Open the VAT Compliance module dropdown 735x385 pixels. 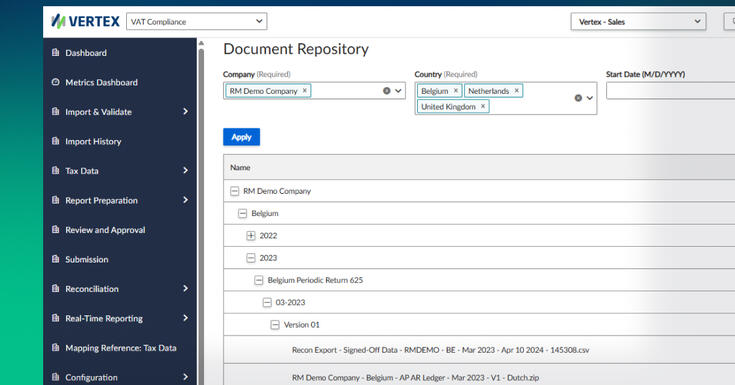tap(197, 22)
